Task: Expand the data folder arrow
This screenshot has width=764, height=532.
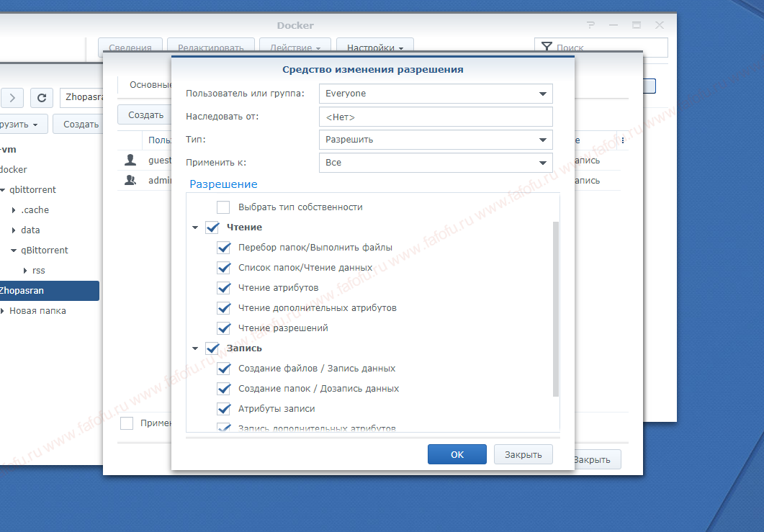Action: [x=14, y=230]
